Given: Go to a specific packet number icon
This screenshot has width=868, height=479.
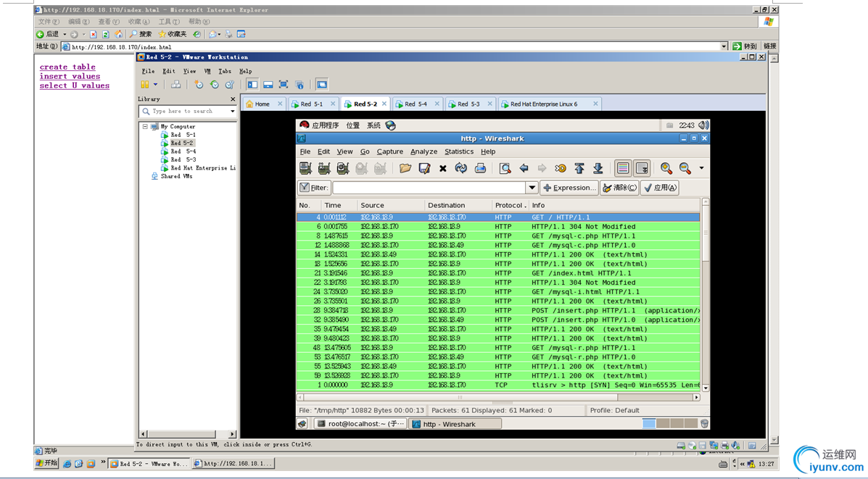Looking at the screenshot, I should (561, 168).
